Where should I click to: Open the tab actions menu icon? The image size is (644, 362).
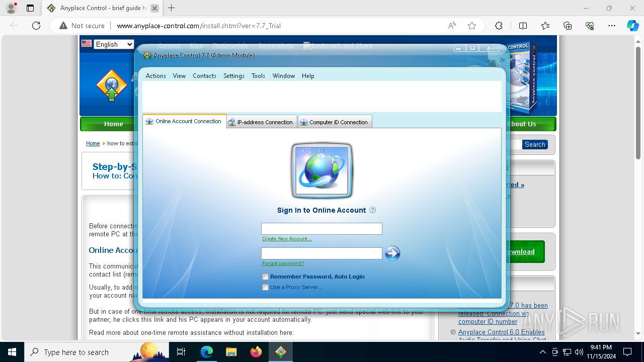[30, 8]
